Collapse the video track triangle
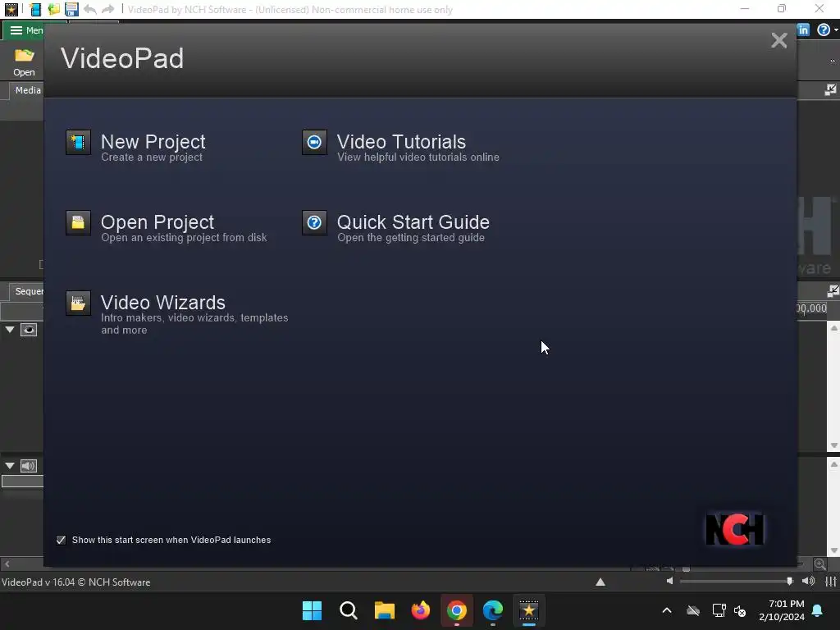Viewport: 840px width, 630px height. (x=10, y=330)
